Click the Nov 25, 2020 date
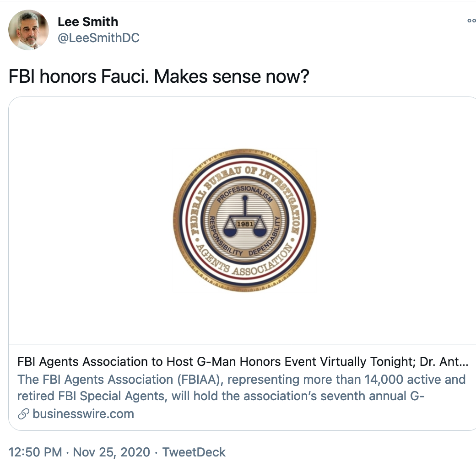476x472 pixels. (x=111, y=452)
